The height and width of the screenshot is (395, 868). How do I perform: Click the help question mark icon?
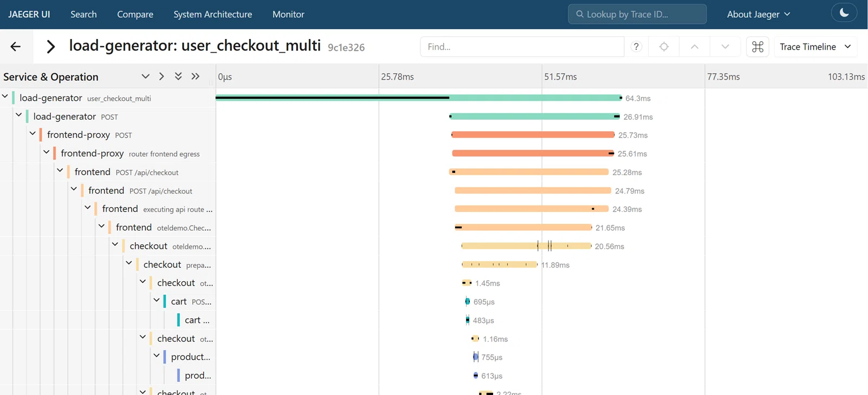click(x=637, y=47)
